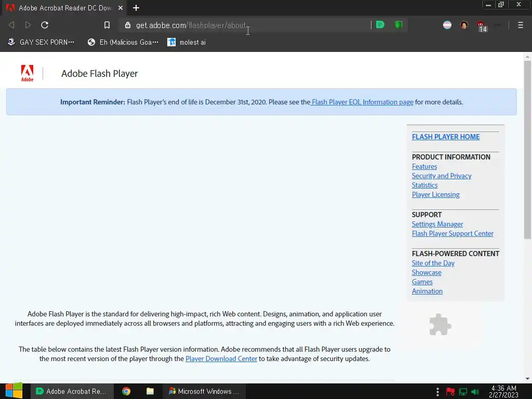Open the Flash Player EOL Information page link
Image resolution: width=532 pixels, height=399 pixels.
[362, 102]
